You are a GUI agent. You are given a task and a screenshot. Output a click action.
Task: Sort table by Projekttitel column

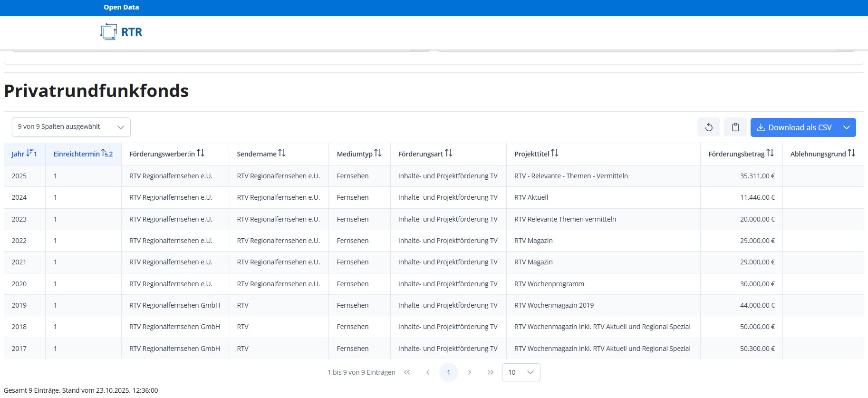pyautogui.click(x=555, y=153)
